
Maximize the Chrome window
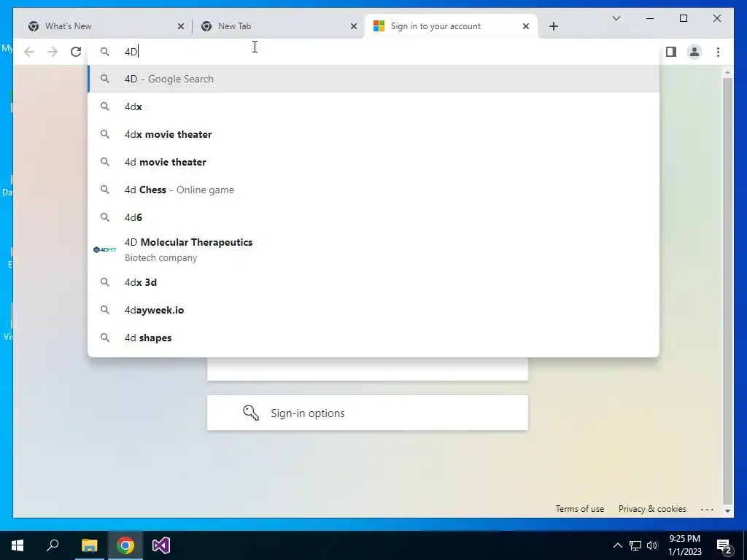tap(683, 18)
